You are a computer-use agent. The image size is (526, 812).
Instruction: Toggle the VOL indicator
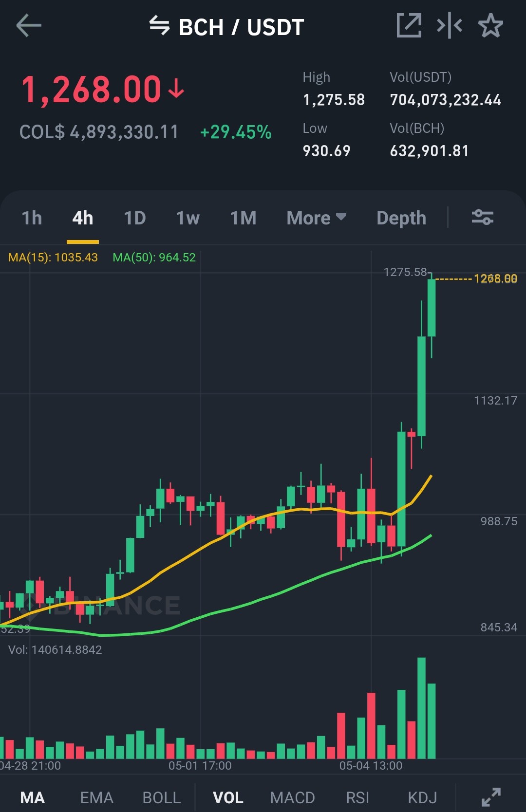(228, 798)
